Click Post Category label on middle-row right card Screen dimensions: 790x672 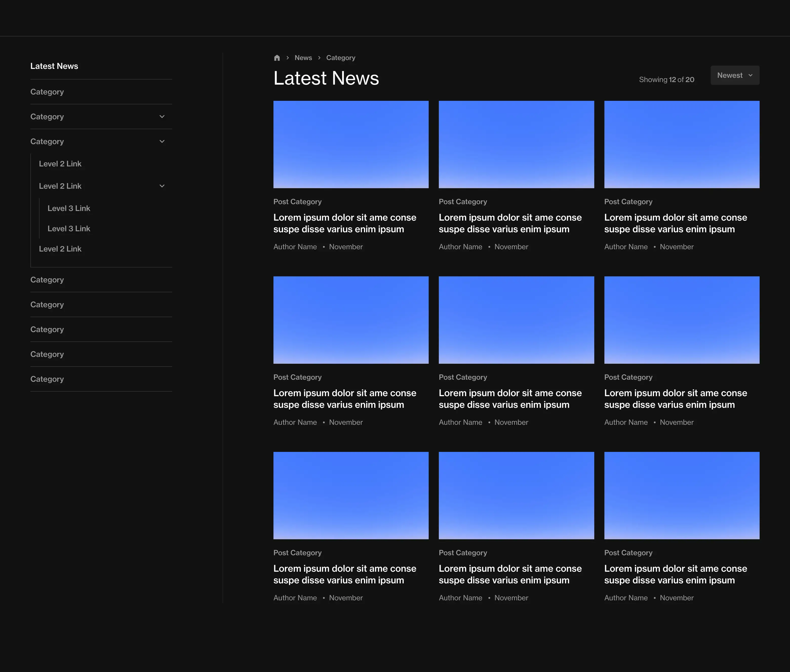tap(628, 377)
